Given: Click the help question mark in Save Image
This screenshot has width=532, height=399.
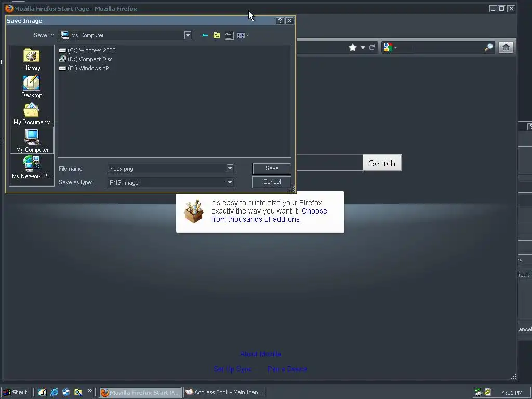Looking at the screenshot, I should point(280,21).
